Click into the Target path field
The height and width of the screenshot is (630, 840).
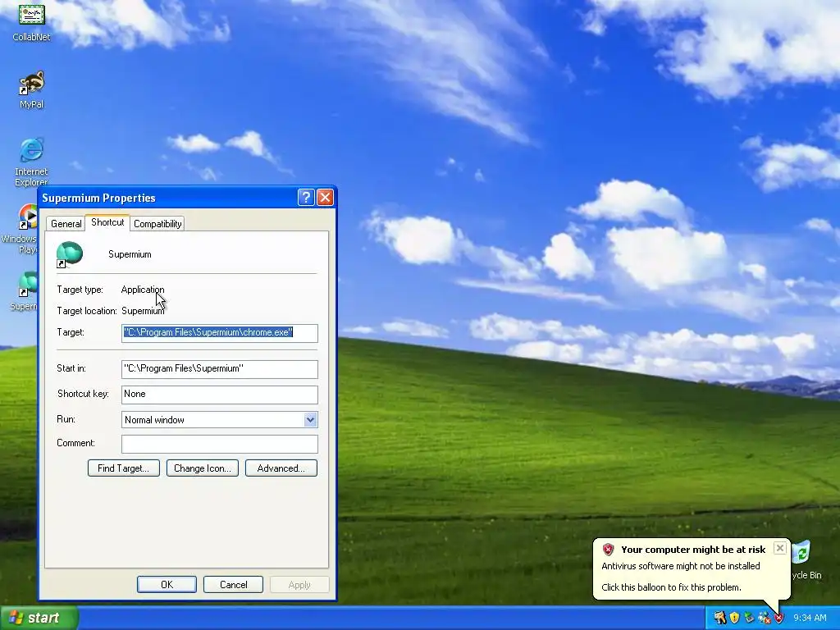coord(220,333)
